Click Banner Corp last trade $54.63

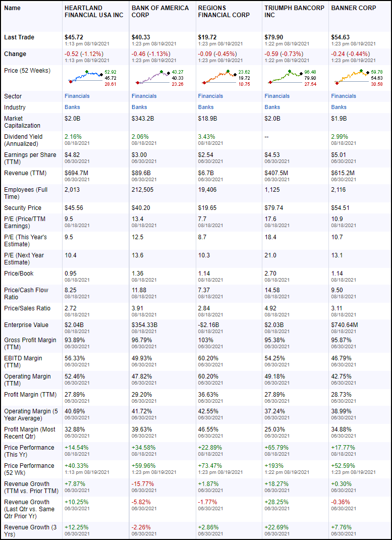(341, 37)
